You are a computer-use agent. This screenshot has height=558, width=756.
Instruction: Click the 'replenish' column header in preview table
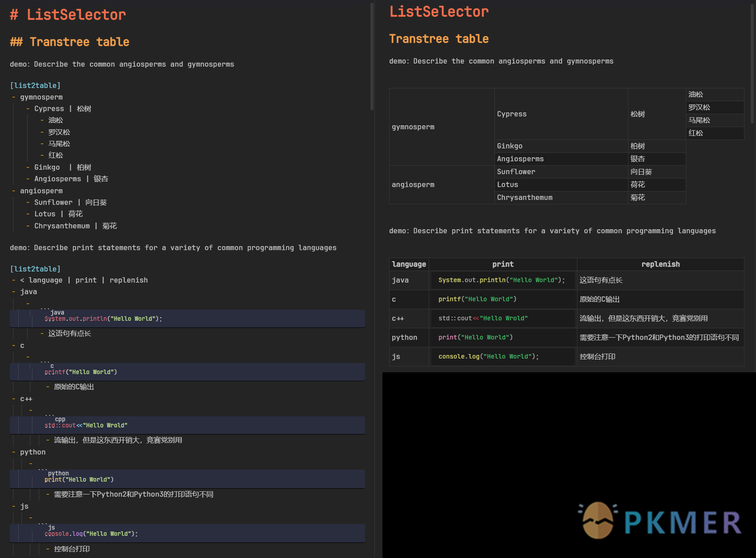coord(661,264)
